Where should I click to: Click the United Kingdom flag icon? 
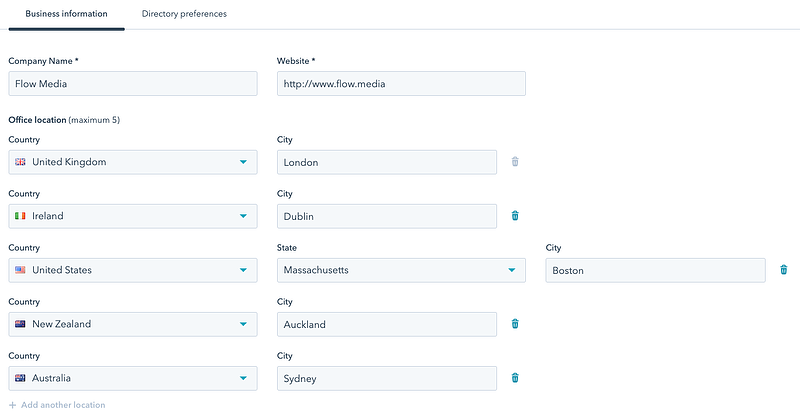coord(20,162)
